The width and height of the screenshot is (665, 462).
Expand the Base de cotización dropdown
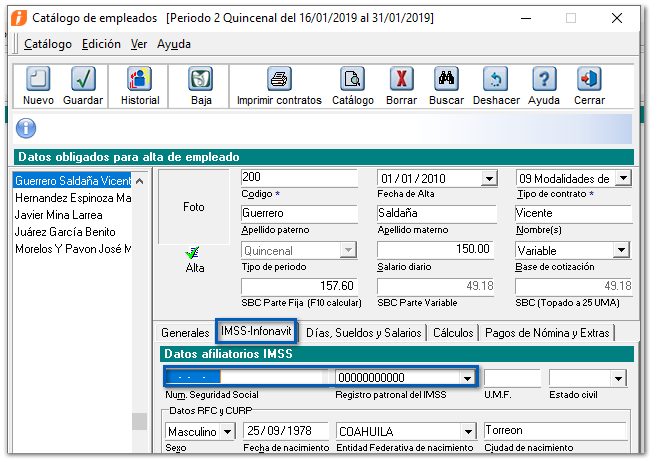tap(622, 250)
